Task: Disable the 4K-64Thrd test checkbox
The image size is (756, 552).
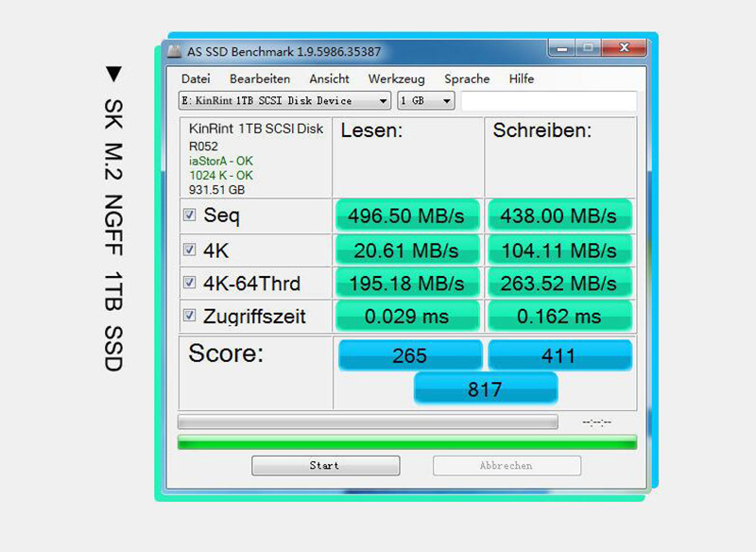Action: (189, 283)
